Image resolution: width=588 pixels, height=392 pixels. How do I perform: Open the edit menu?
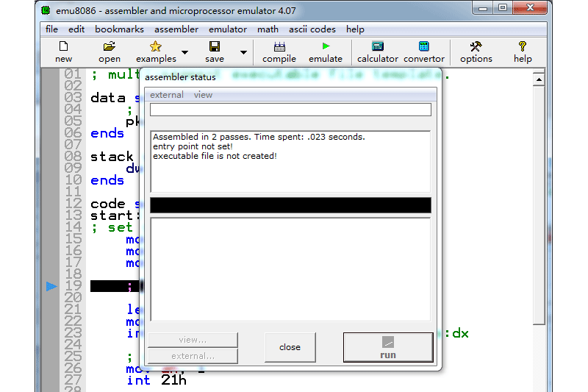coord(76,29)
